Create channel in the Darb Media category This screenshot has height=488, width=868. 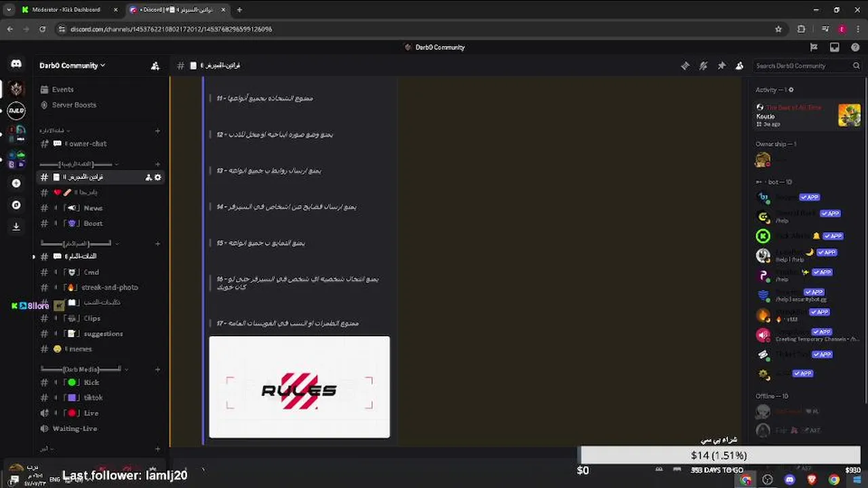157,369
